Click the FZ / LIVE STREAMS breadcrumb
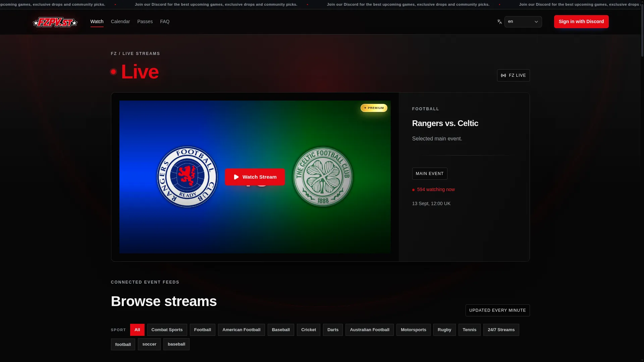The height and width of the screenshot is (362, 644). pos(136,54)
